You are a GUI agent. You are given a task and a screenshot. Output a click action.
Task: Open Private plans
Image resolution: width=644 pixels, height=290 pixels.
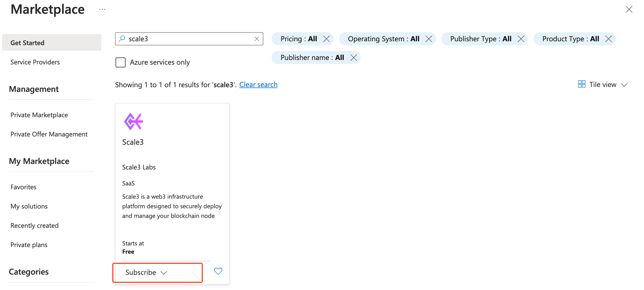click(29, 245)
